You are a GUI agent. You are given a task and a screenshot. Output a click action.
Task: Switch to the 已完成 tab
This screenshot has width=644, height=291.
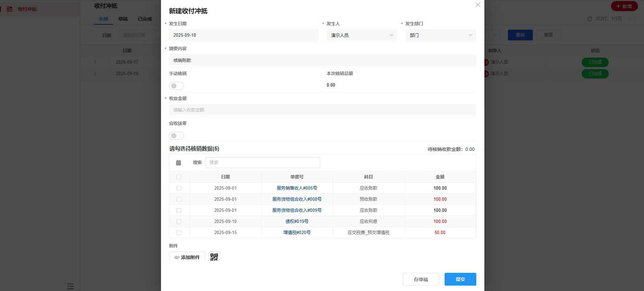145,19
